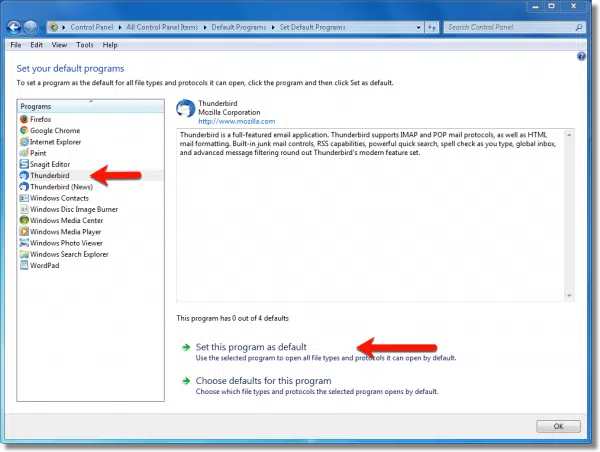
Task: Open the address bar history dropdown
Action: point(418,28)
